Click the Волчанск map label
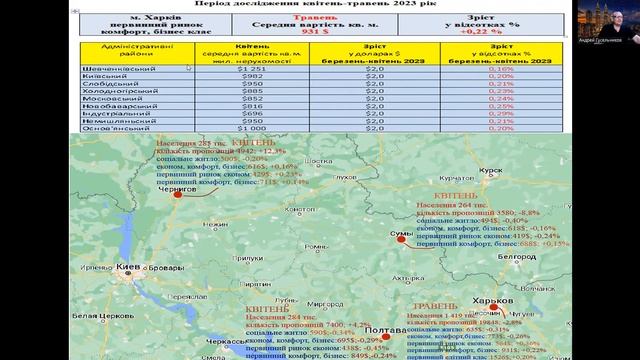The image size is (640, 360). tap(538, 289)
